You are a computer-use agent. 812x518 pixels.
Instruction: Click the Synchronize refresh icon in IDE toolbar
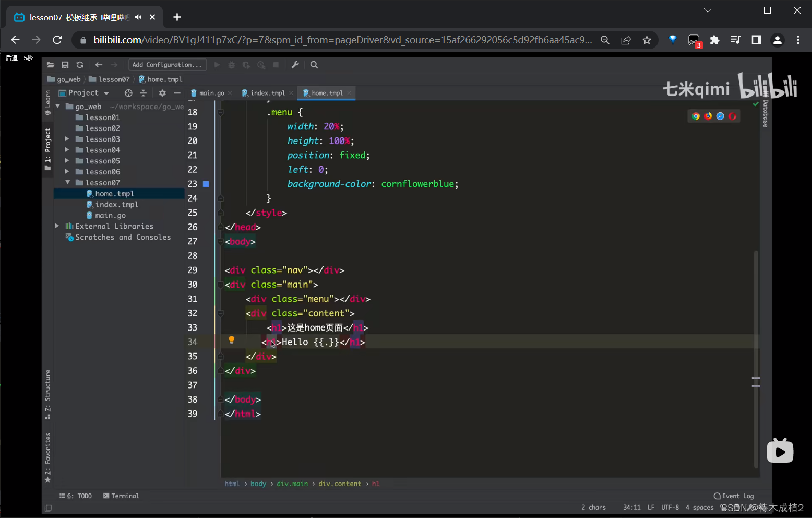pos(80,65)
